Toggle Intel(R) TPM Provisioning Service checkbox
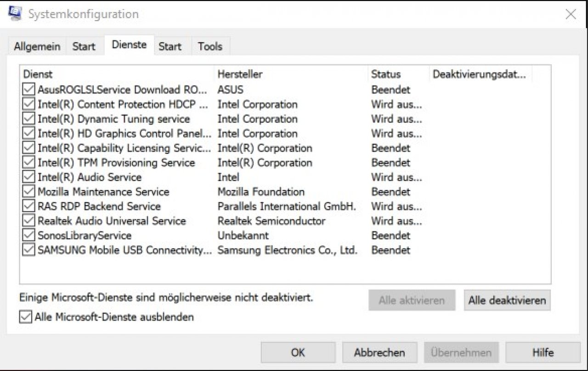Image resolution: width=588 pixels, height=371 pixels. pos(28,163)
